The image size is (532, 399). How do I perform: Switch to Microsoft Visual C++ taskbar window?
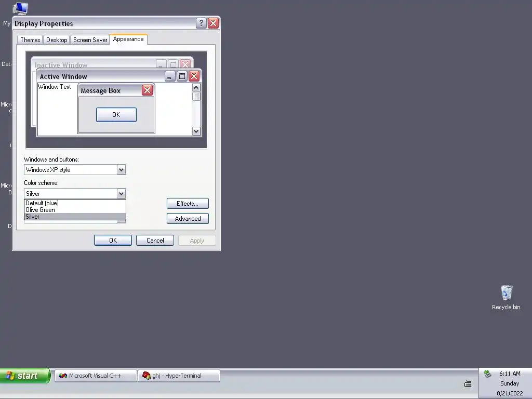[96, 376]
